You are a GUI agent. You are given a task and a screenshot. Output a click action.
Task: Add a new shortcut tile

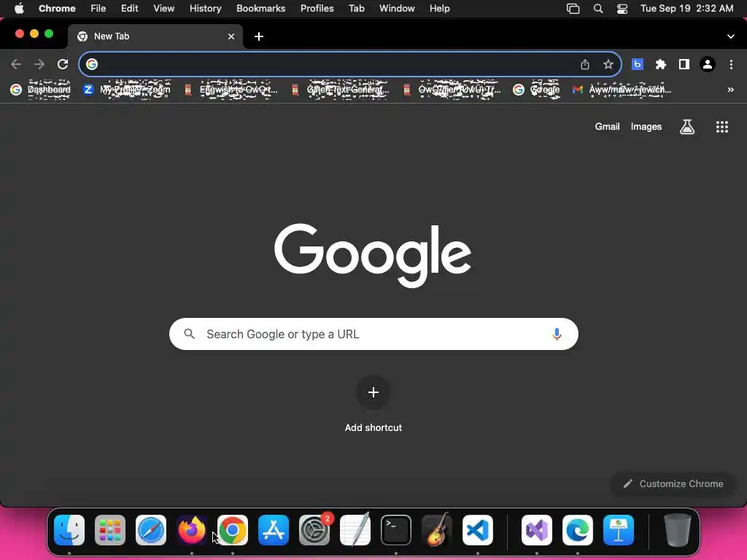point(373,392)
